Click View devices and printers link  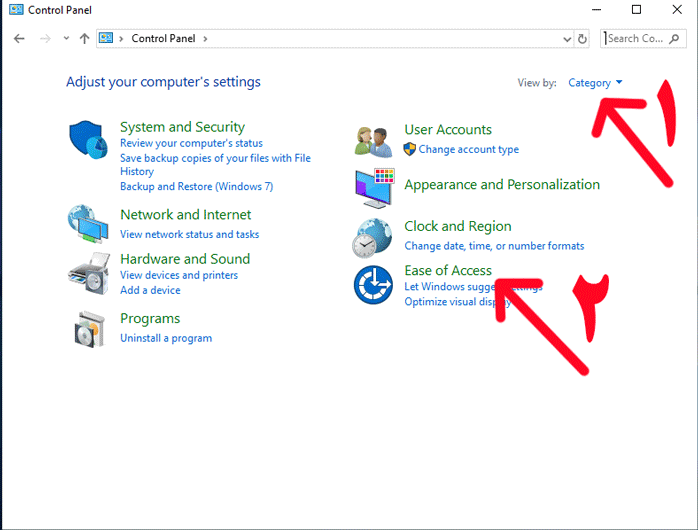point(179,275)
